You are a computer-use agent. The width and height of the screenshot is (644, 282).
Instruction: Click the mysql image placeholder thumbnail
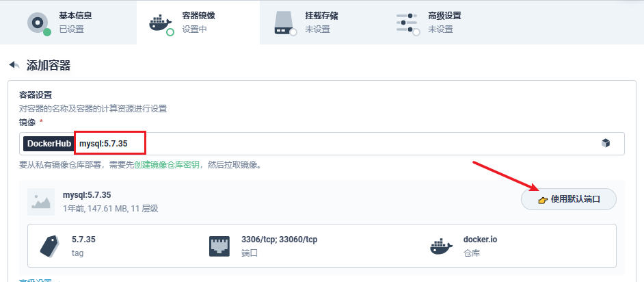[41, 201]
